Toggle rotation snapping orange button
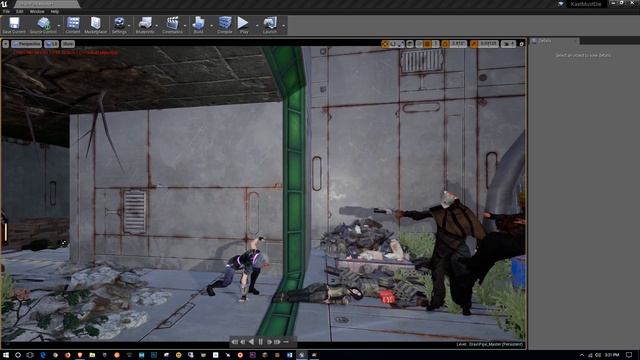This screenshot has width=640, height=360. (445, 44)
